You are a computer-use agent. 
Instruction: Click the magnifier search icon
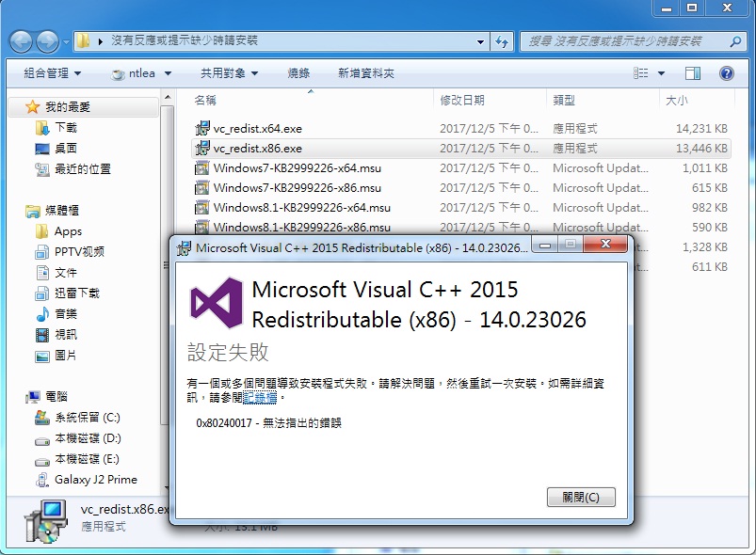(x=735, y=41)
